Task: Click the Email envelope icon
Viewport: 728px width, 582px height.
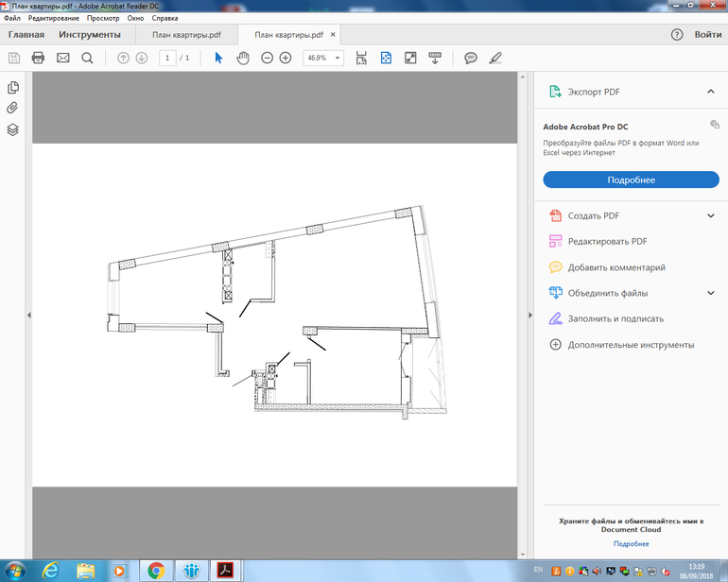Action: [x=63, y=58]
